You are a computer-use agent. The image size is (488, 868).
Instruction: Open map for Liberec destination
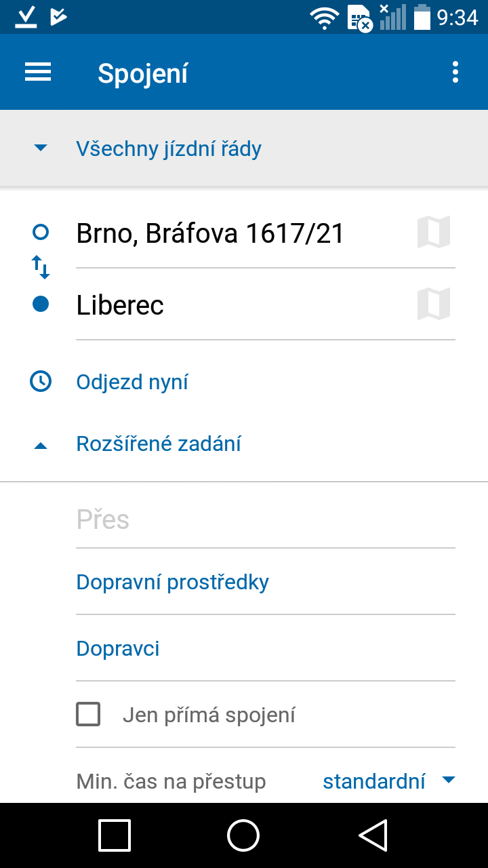click(434, 304)
